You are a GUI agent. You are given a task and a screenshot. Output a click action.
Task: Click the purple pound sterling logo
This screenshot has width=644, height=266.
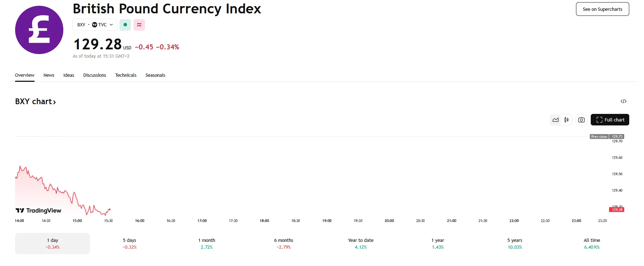click(39, 30)
